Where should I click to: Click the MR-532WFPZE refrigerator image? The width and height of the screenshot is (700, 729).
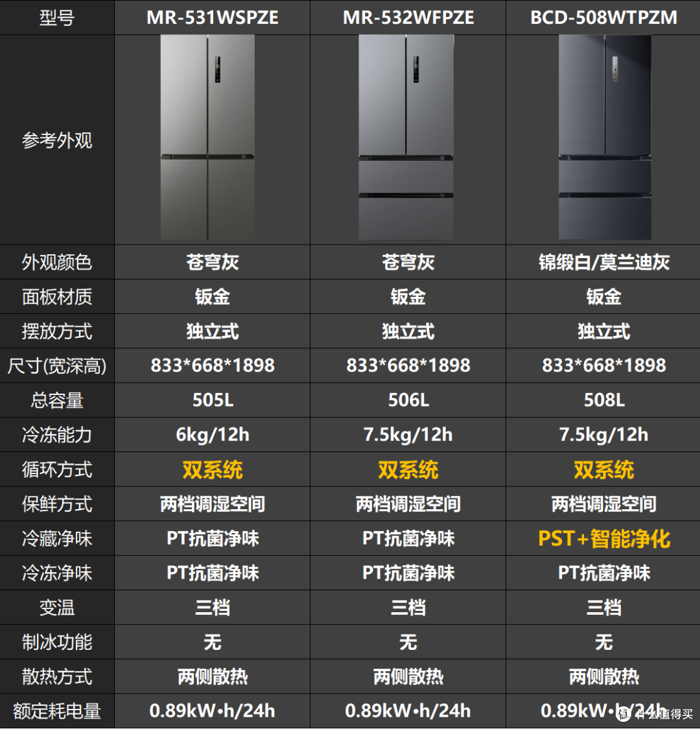[406, 137]
